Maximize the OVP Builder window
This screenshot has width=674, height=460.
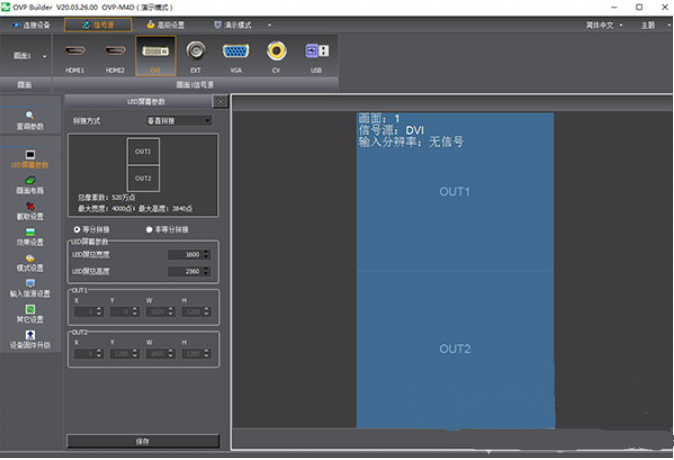click(x=639, y=7)
